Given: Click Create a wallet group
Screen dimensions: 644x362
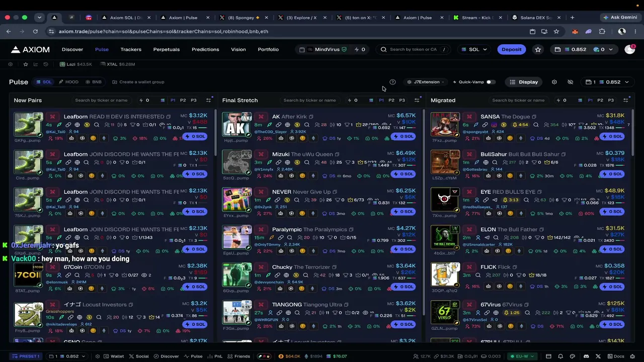Looking at the screenshot, I should click(x=138, y=82).
